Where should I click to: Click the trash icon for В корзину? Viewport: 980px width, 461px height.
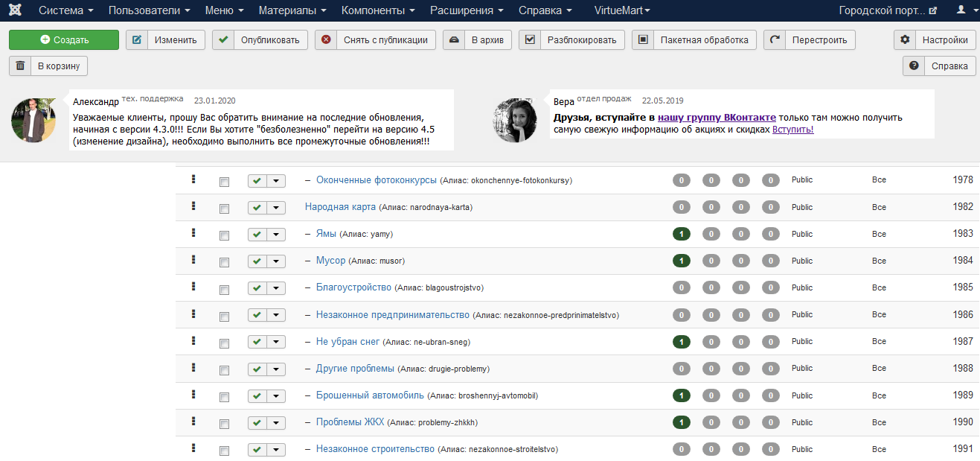click(x=20, y=66)
